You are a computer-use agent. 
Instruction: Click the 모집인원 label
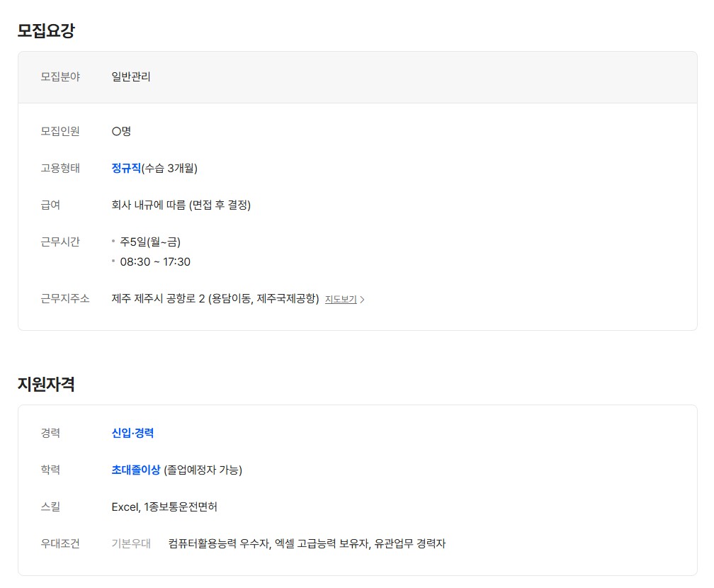click(60, 131)
